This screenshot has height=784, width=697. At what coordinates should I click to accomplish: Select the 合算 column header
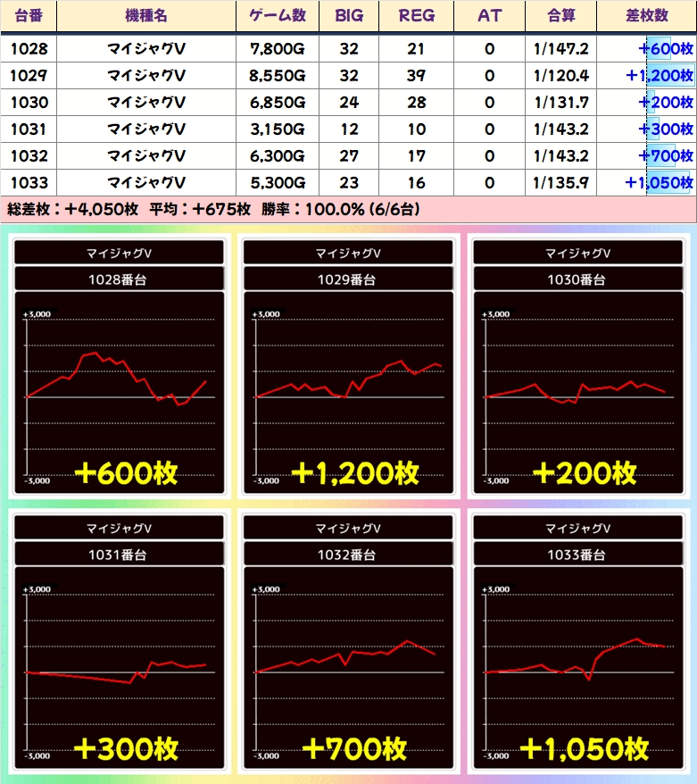(561, 16)
